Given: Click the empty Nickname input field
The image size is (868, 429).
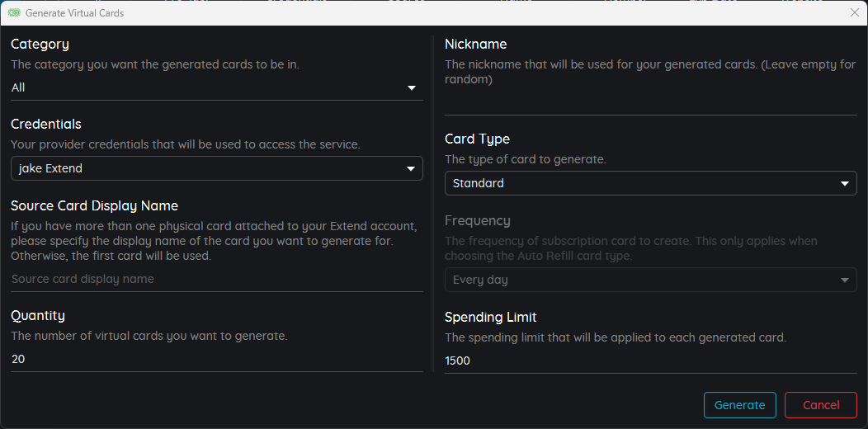Looking at the screenshot, I should pyautogui.click(x=650, y=103).
